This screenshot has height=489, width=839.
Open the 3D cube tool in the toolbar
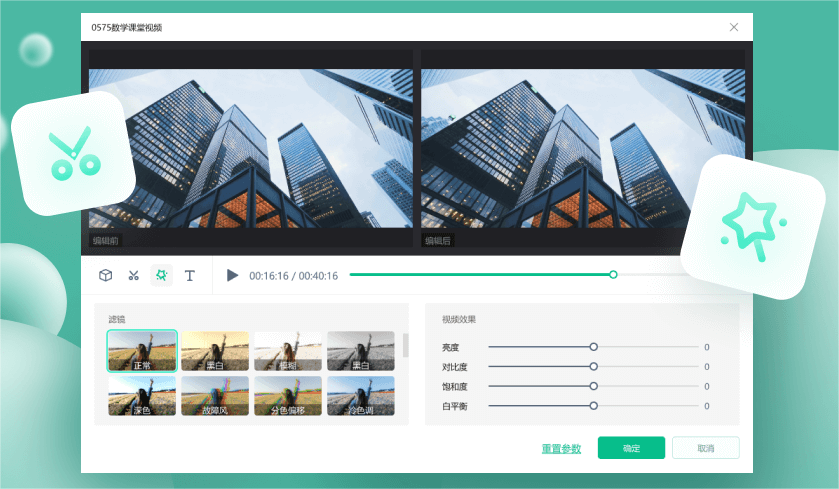pos(105,275)
